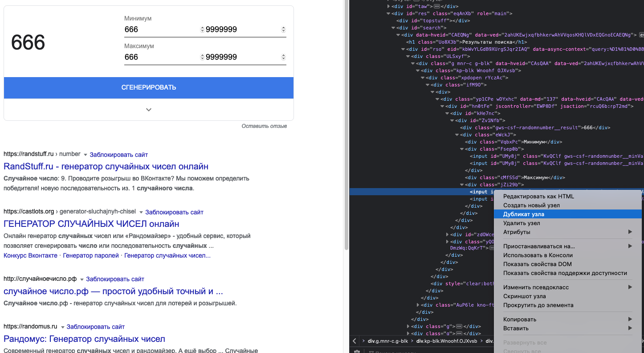Image resolution: width=644 pixels, height=353 pixels.
Task: Click Заблокировать сайт next to randomus.ru
Action: (x=96, y=327)
